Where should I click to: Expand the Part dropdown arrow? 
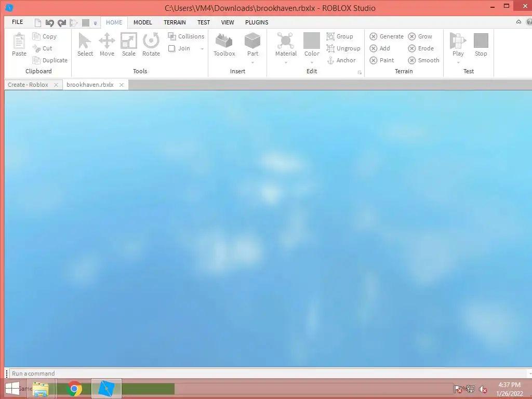(x=253, y=62)
